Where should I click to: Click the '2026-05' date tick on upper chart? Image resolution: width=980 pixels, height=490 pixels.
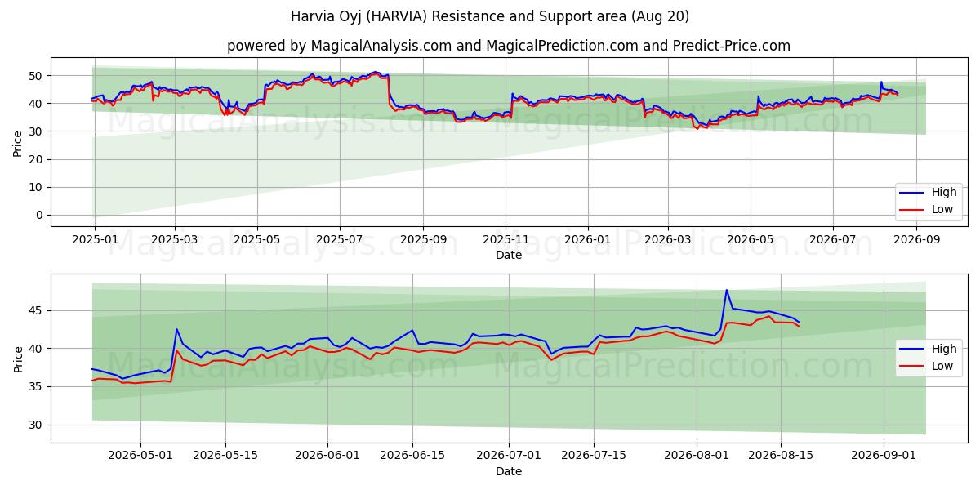coord(751,239)
